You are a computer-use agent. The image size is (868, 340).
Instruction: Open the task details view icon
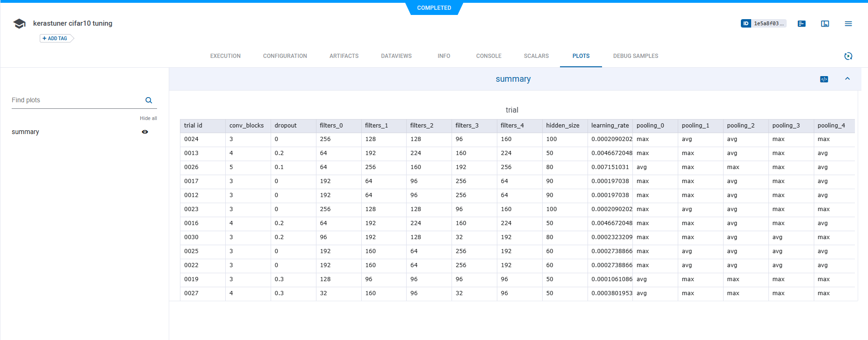coord(802,23)
